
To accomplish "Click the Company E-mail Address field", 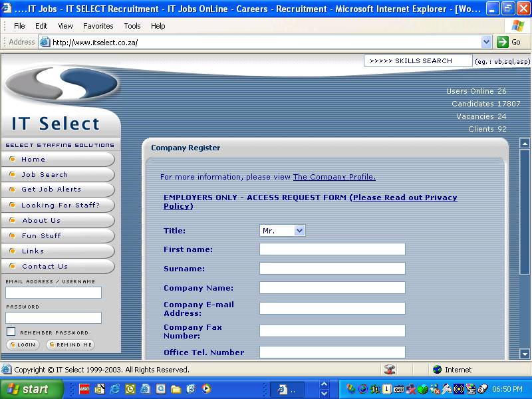I will click(332, 309).
